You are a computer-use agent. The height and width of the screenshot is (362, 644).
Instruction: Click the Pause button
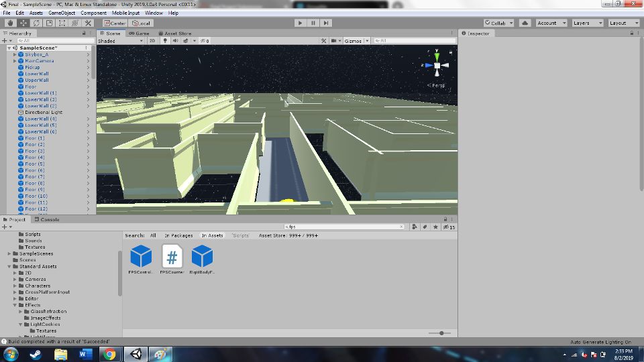(313, 23)
